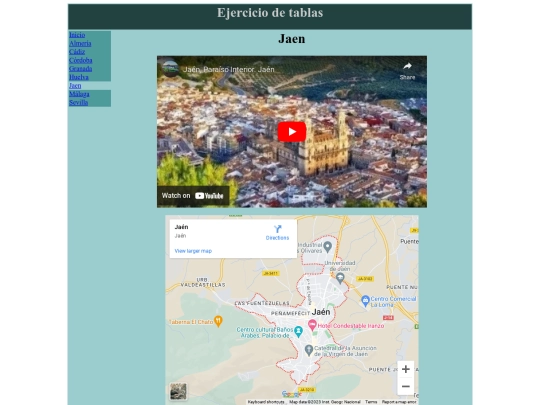The width and height of the screenshot is (540, 405).
Task: Click the Centro Comercial La Loma pin
Action: click(x=365, y=301)
